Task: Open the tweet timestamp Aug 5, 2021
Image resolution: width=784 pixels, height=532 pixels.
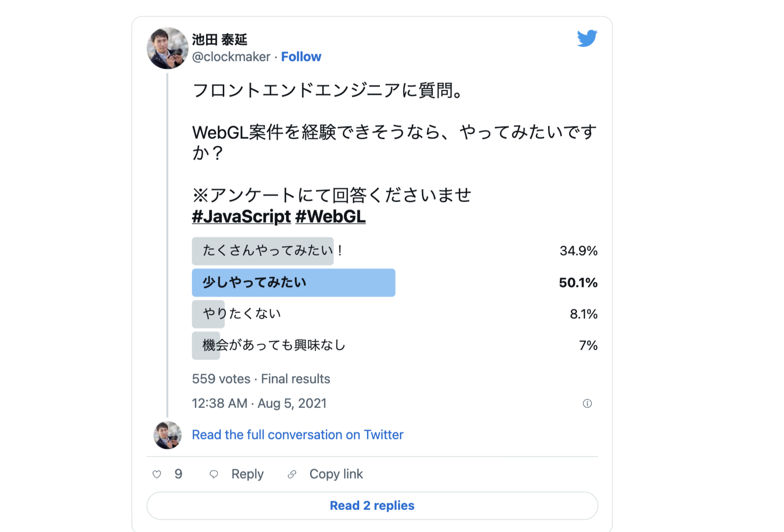Action: coord(259,404)
